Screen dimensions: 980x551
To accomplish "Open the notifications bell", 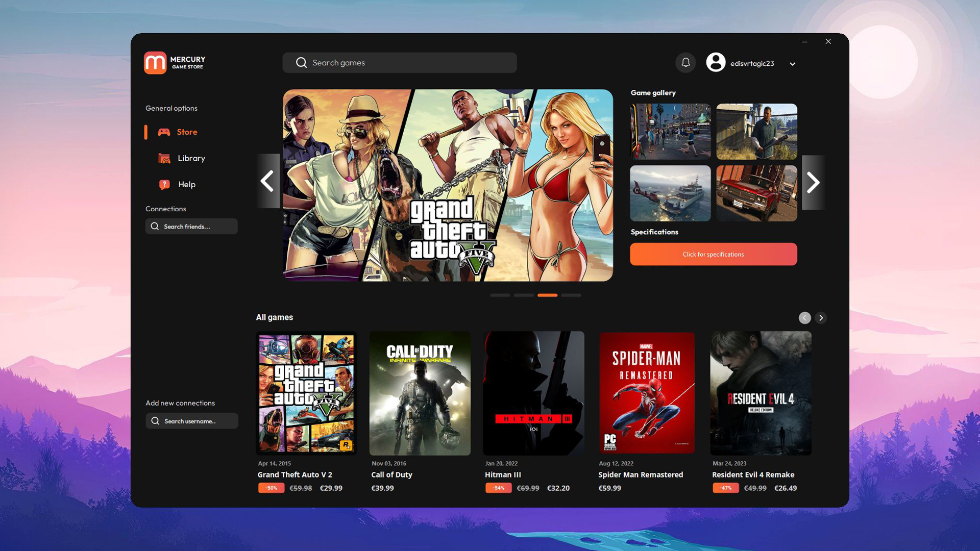I will pyautogui.click(x=685, y=63).
